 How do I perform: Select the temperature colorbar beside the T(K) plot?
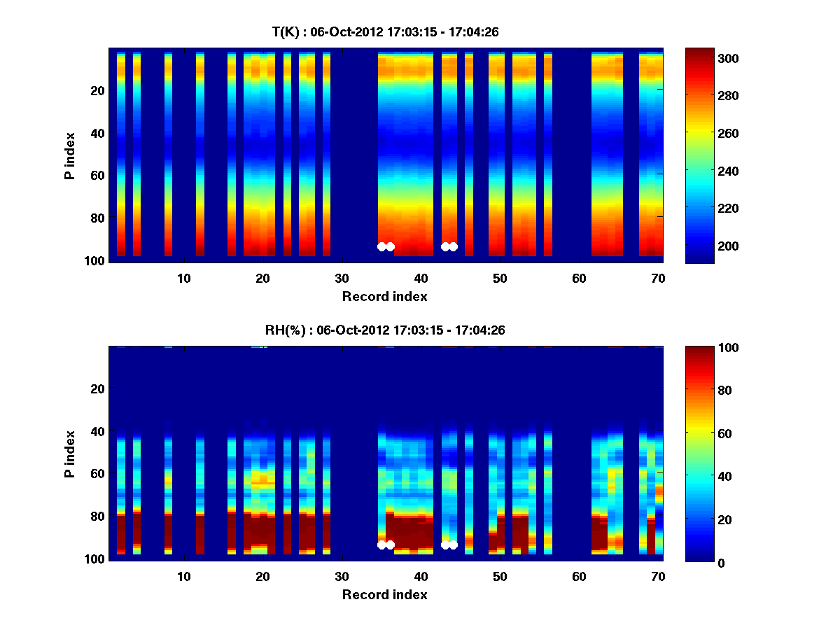pos(699,155)
